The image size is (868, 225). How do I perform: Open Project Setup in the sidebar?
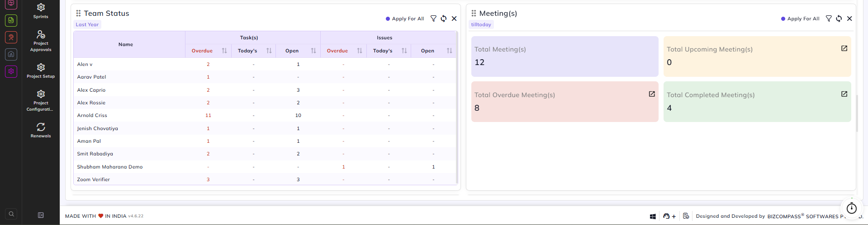tap(41, 71)
